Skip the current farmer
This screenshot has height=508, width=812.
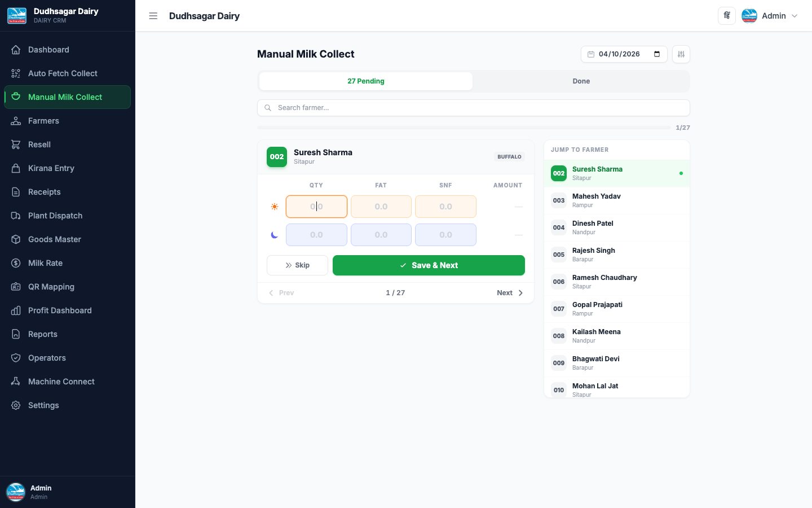pyautogui.click(x=297, y=265)
